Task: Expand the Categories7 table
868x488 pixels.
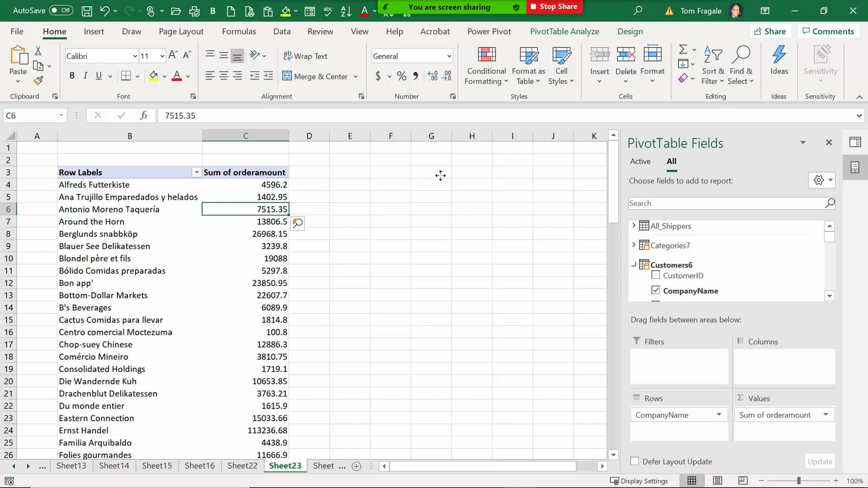Action: 634,245
